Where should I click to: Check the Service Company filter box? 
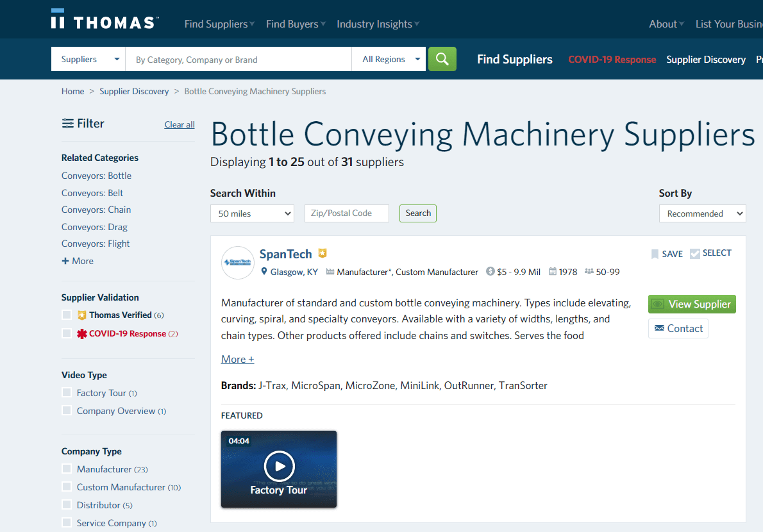(67, 523)
